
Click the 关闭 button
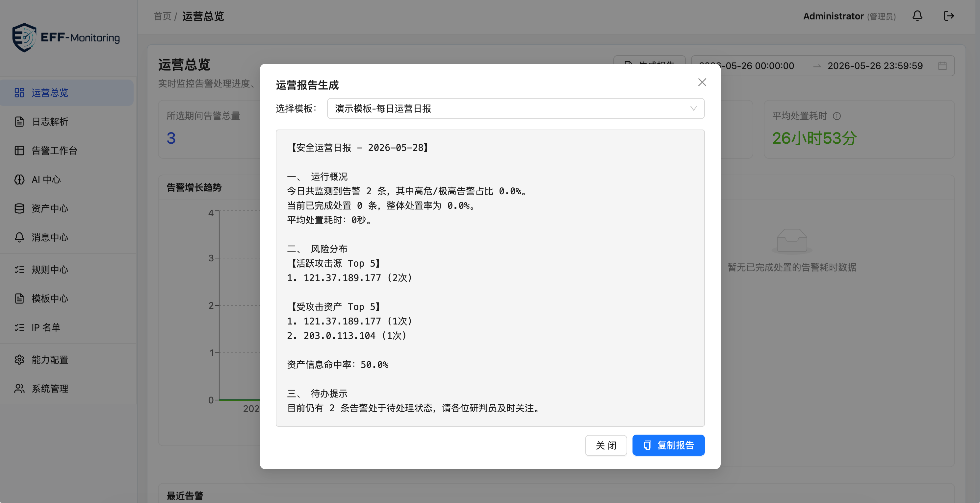[606, 445]
